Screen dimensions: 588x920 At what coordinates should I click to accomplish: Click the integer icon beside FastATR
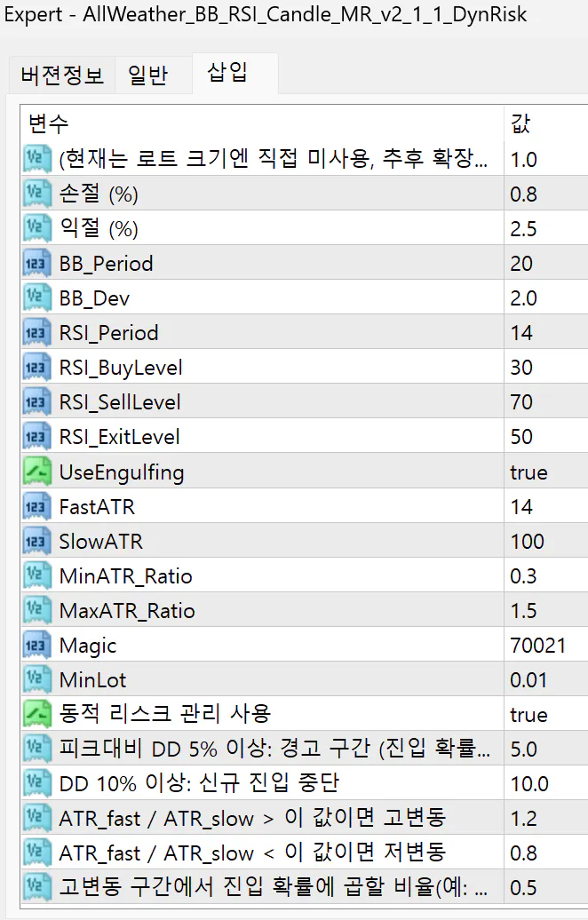click(x=36, y=506)
